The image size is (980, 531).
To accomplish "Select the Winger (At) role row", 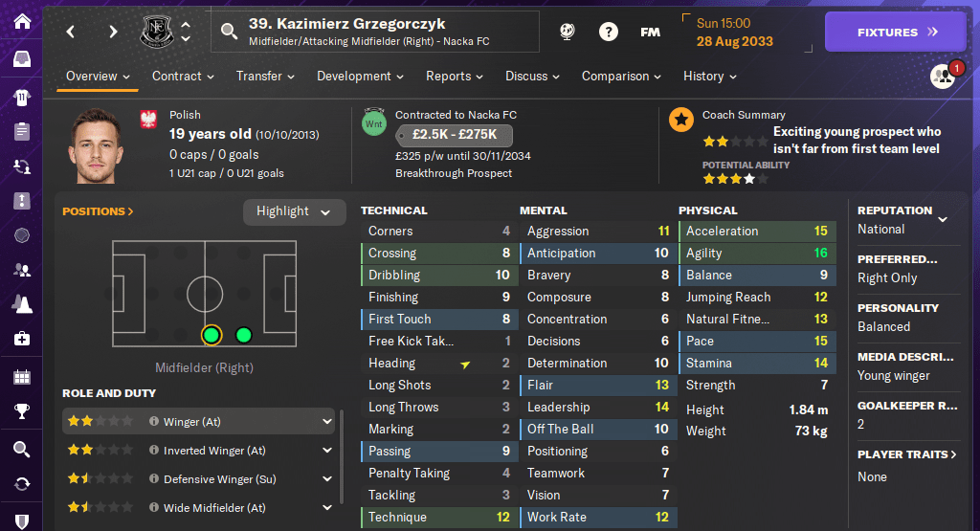I will pos(191,421).
